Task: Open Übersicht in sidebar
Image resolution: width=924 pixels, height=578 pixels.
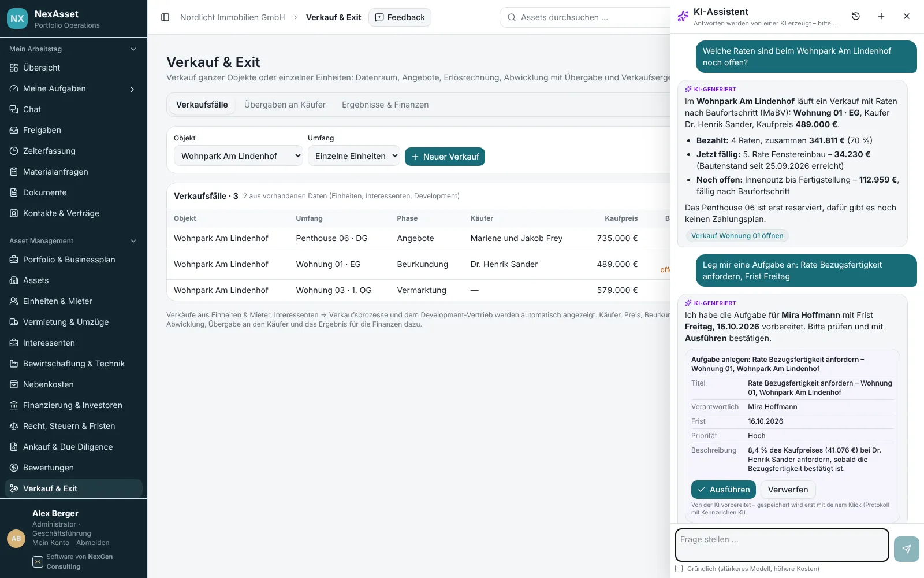Action: (73, 68)
